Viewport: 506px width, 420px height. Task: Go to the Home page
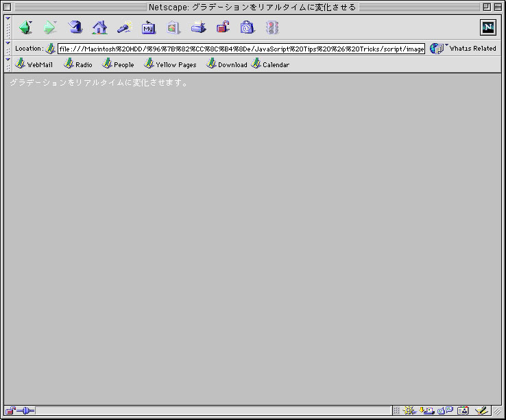click(x=100, y=27)
